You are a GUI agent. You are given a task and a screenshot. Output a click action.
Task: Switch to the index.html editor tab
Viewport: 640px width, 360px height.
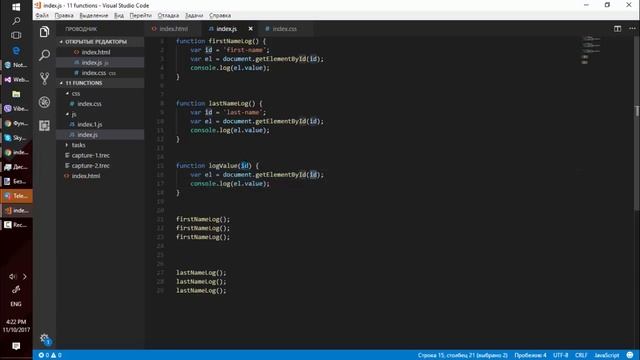tap(173, 29)
